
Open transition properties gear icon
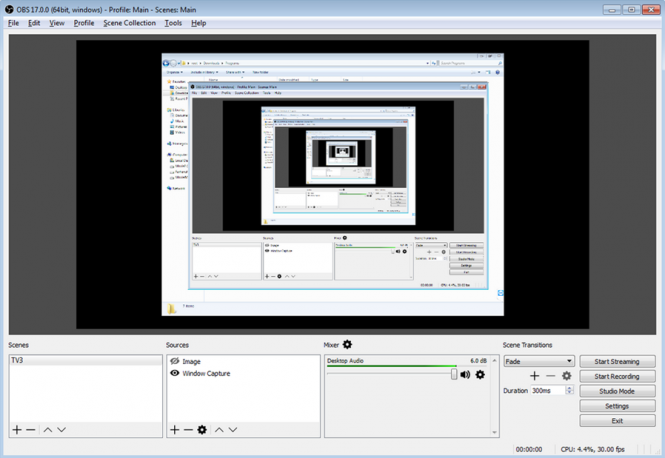click(566, 376)
